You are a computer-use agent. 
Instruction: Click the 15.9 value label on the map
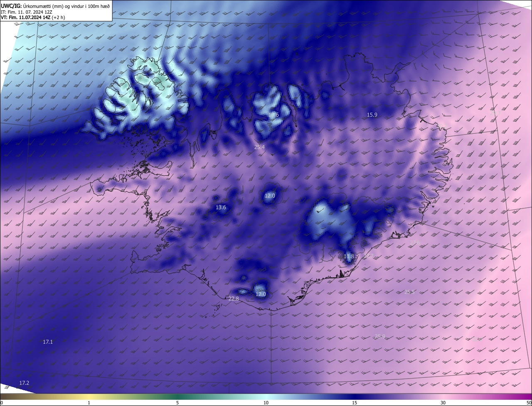click(372, 115)
